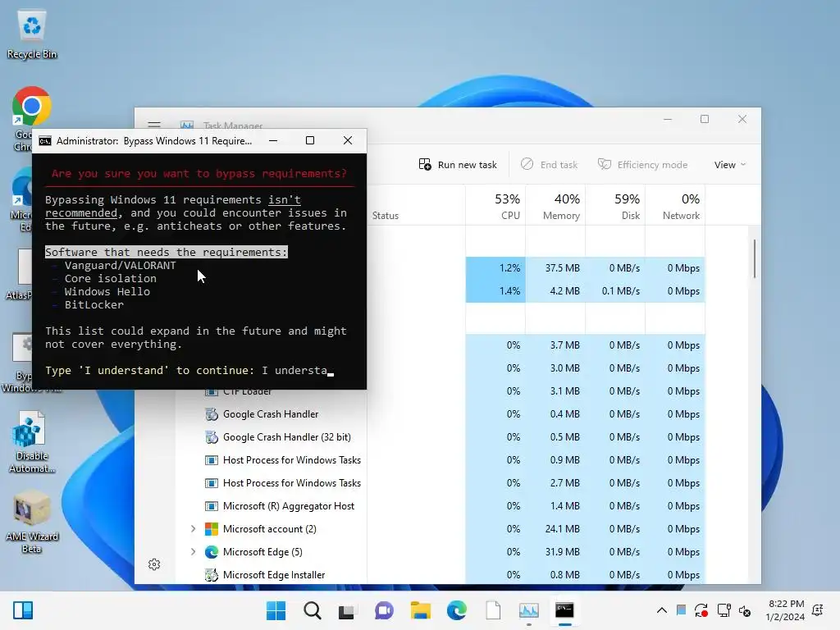Click Windows Update tray icon

(x=701, y=610)
